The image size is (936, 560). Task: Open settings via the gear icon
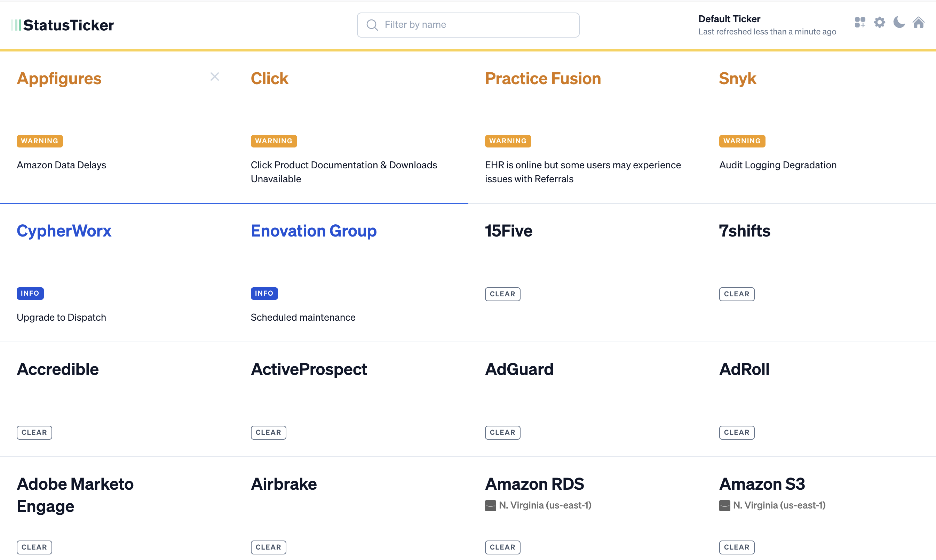tap(879, 22)
